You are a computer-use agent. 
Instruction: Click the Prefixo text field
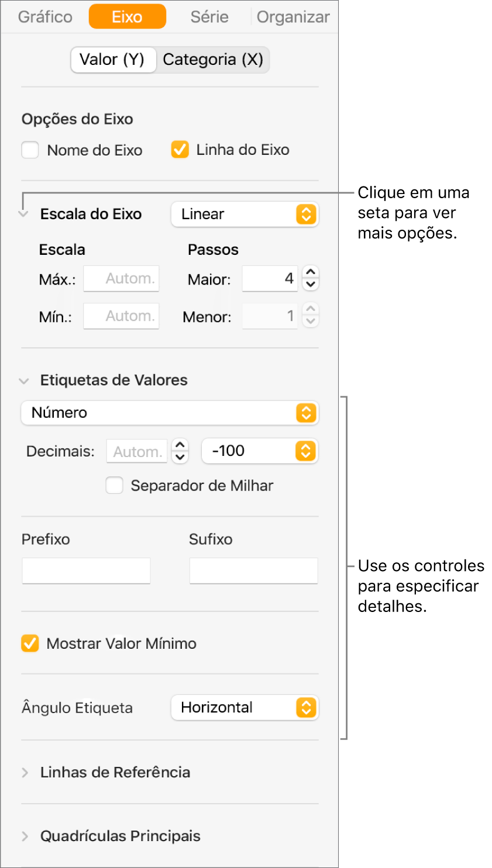[x=86, y=570]
